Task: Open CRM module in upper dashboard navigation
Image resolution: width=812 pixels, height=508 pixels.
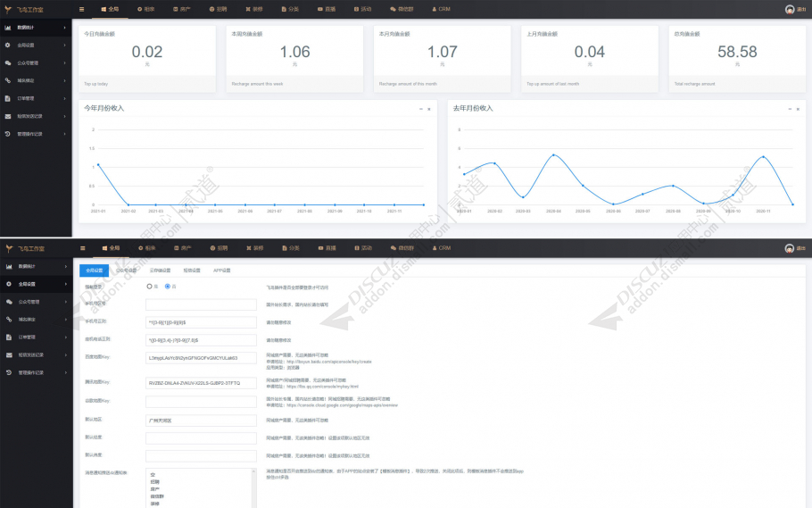Action: (441, 9)
